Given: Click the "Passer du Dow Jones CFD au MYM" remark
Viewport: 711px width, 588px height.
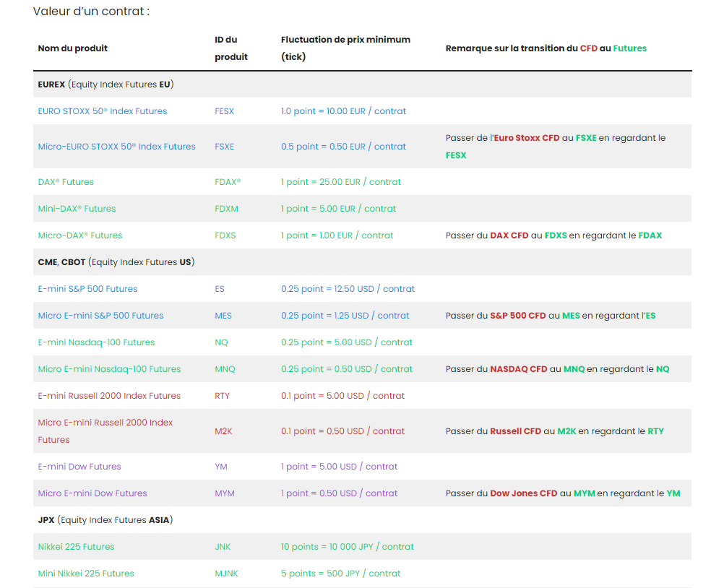Looking at the screenshot, I should click(x=563, y=493).
